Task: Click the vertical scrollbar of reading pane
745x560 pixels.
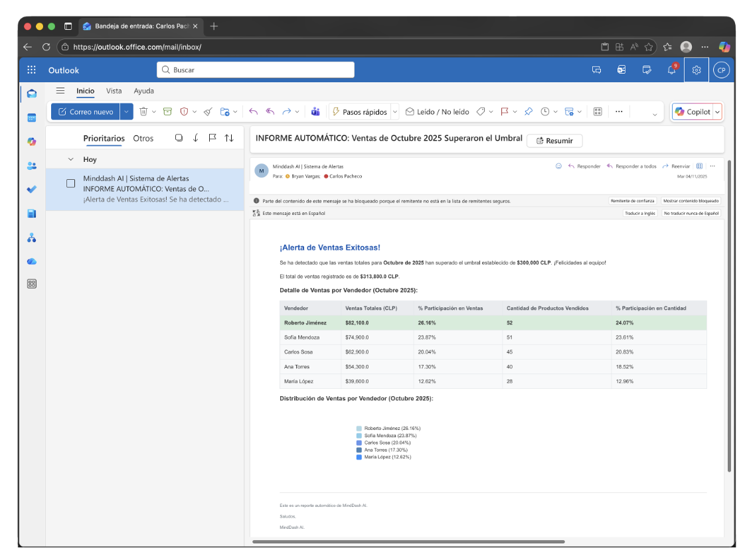Action: click(729, 316)
